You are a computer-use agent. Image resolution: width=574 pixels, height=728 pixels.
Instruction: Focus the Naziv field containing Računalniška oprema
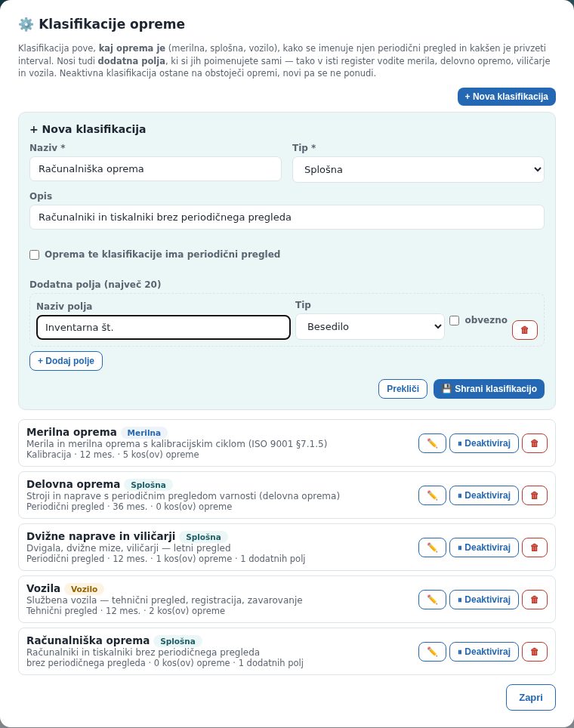tap(155, 169)
